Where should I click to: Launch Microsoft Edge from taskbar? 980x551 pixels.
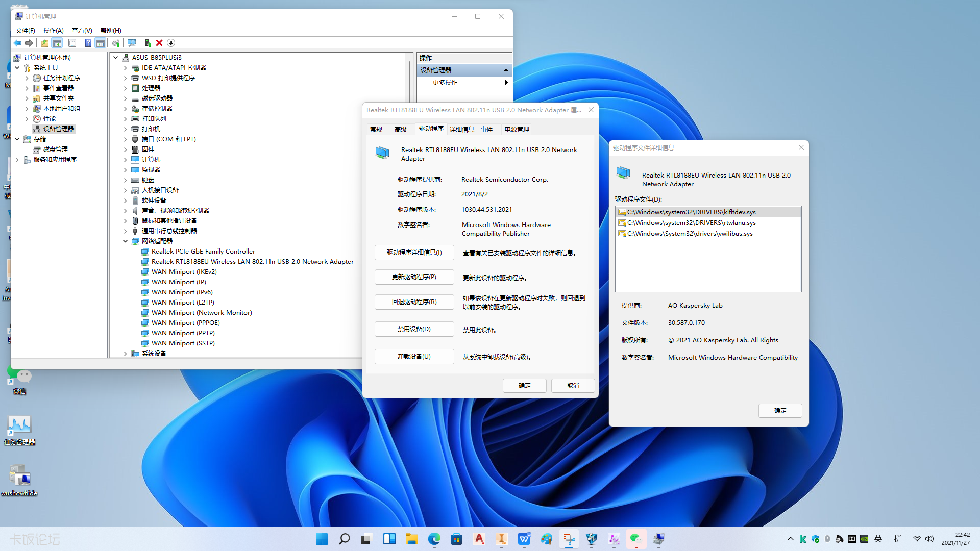[434, 539]
